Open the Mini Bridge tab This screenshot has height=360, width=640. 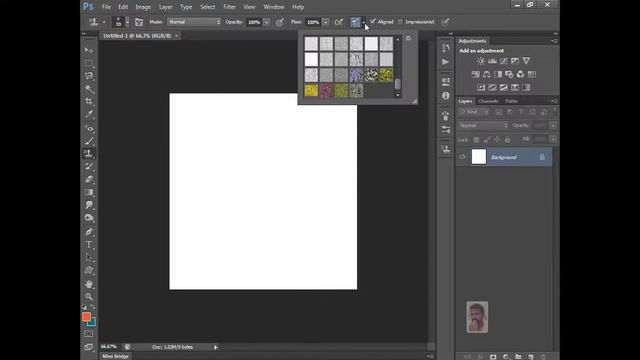coord(115,356)
